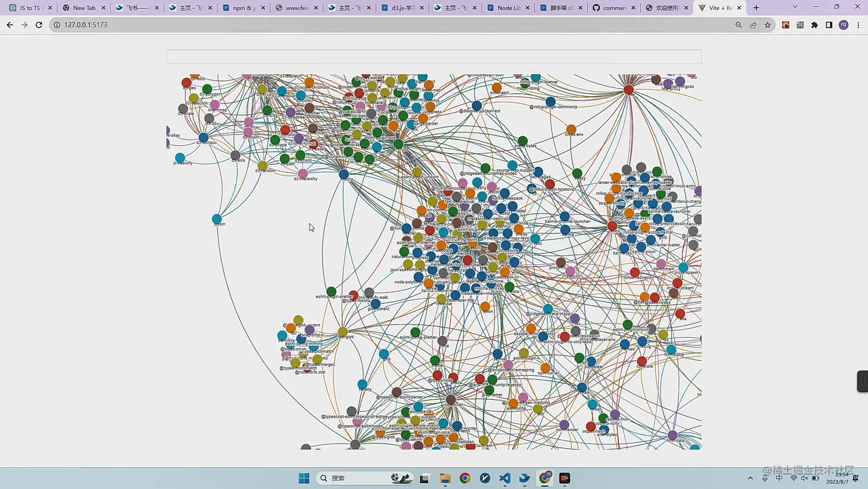This screenshot has height=489, width=868.
Task: Select the d3-hierarchy node
Action: coord(303,174)
